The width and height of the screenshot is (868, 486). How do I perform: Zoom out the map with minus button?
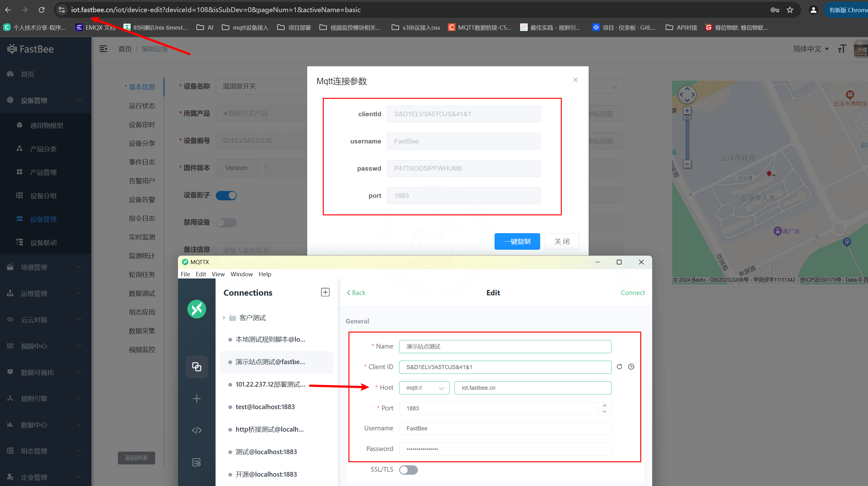click(687, 164)
